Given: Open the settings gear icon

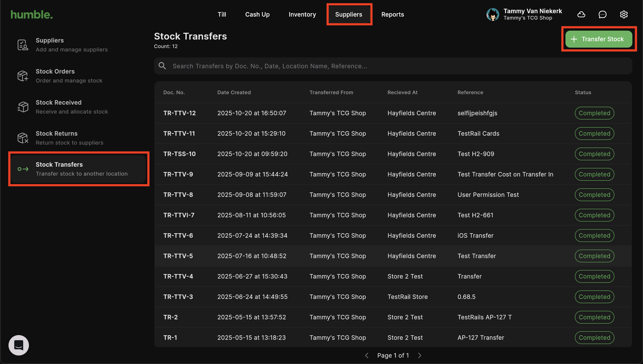Looking at the screenshot, I should [623, 14].
